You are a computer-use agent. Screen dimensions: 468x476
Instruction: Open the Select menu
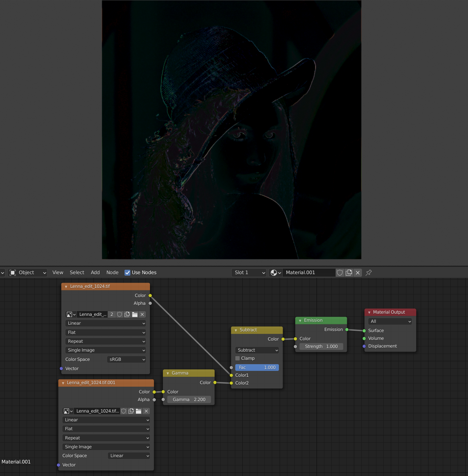coord(77,273)
